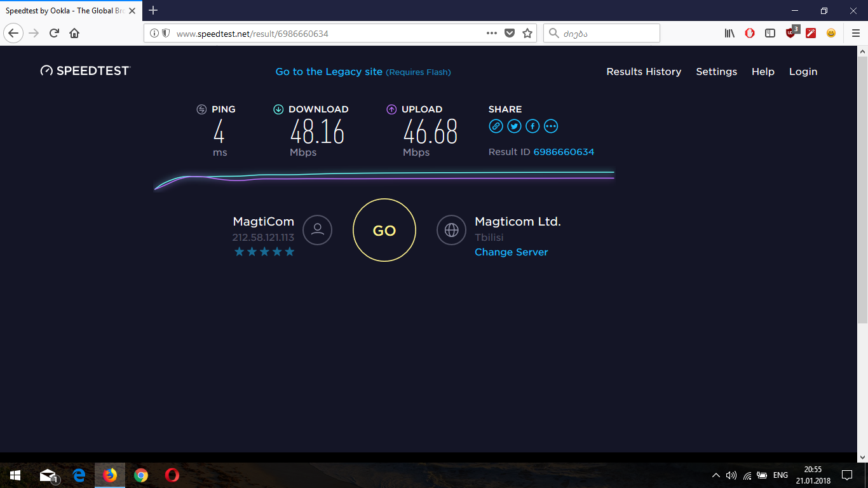Launch Microsoft Edge from taskbar
Viewport: 868px width, 488px height.
pos(79,475)
